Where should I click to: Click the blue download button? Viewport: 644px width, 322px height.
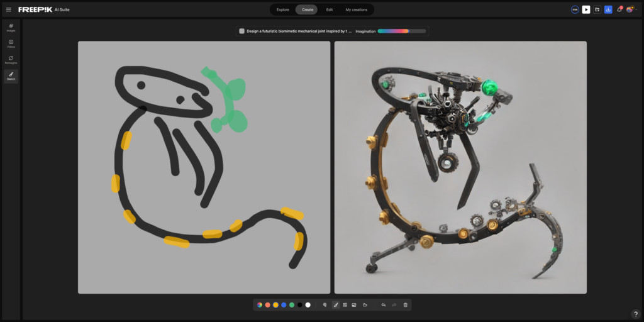(x=608, y=9)
